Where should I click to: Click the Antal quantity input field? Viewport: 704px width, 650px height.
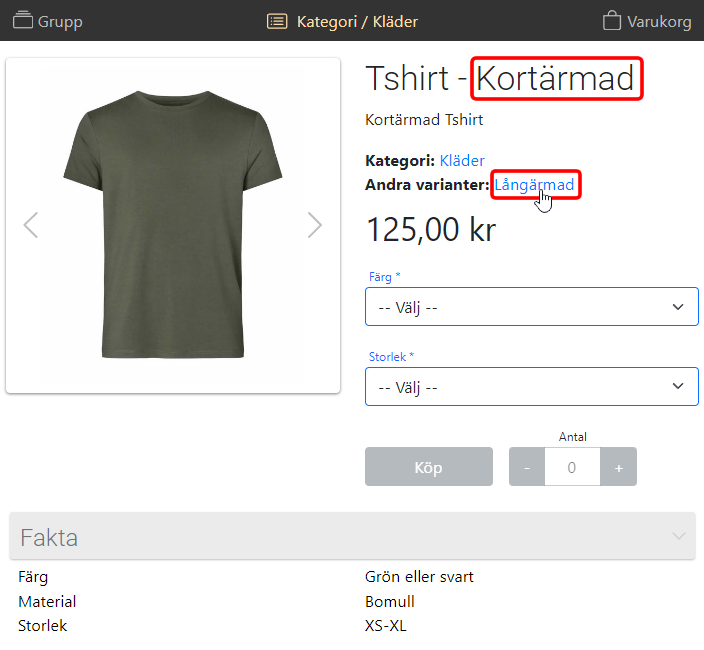(572, 467)
